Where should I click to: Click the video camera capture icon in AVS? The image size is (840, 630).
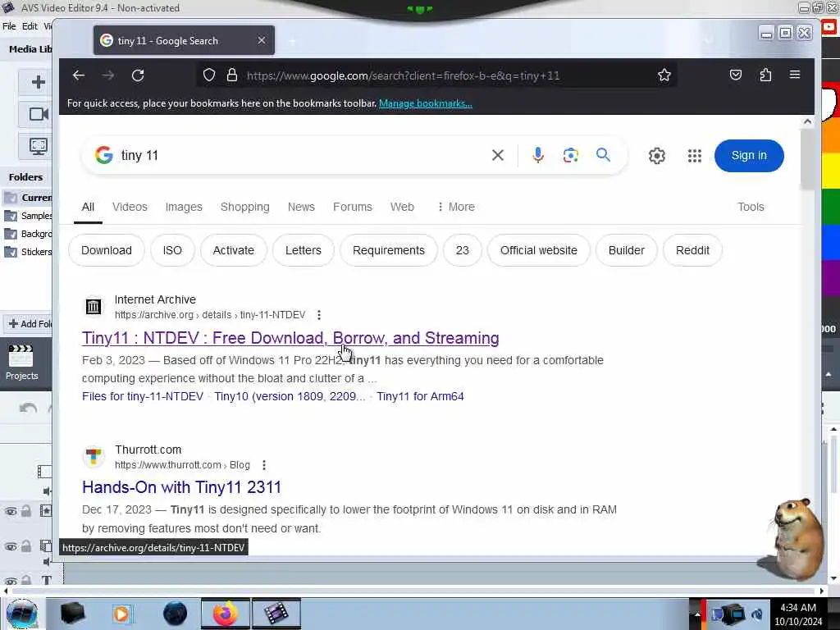(x=38, y=114)
